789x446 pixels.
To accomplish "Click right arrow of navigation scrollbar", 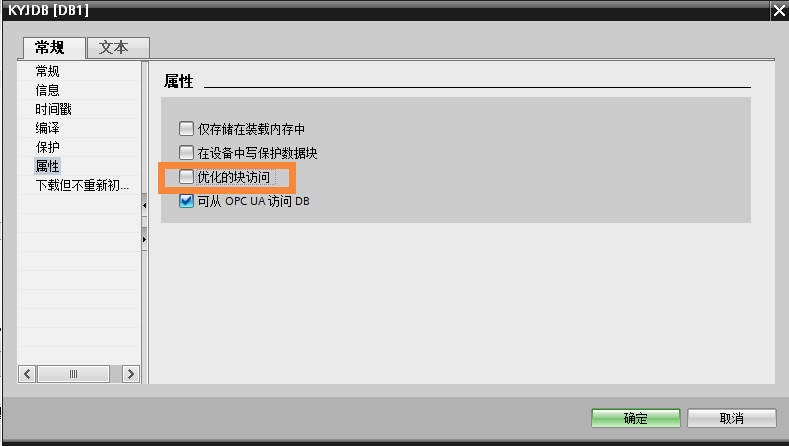I will [x=131, y=374].
